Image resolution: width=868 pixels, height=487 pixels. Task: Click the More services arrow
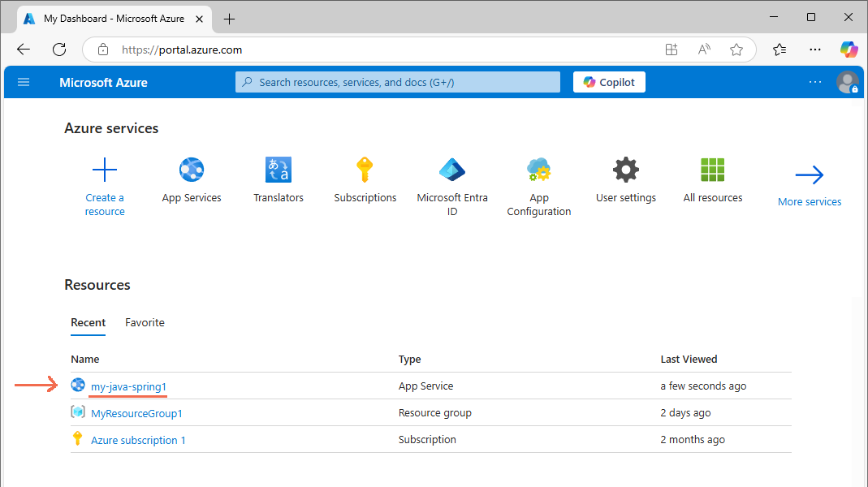[810, 175]
